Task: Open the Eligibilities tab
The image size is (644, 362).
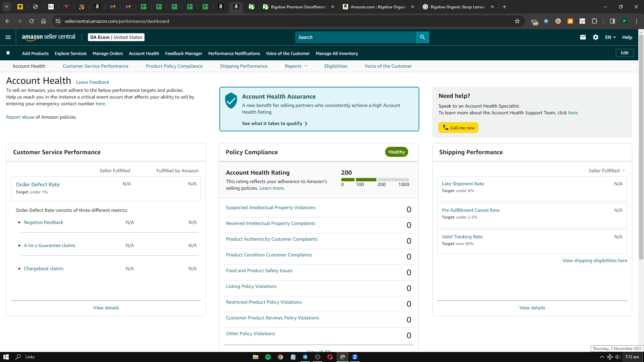Action: coord(336,66)
